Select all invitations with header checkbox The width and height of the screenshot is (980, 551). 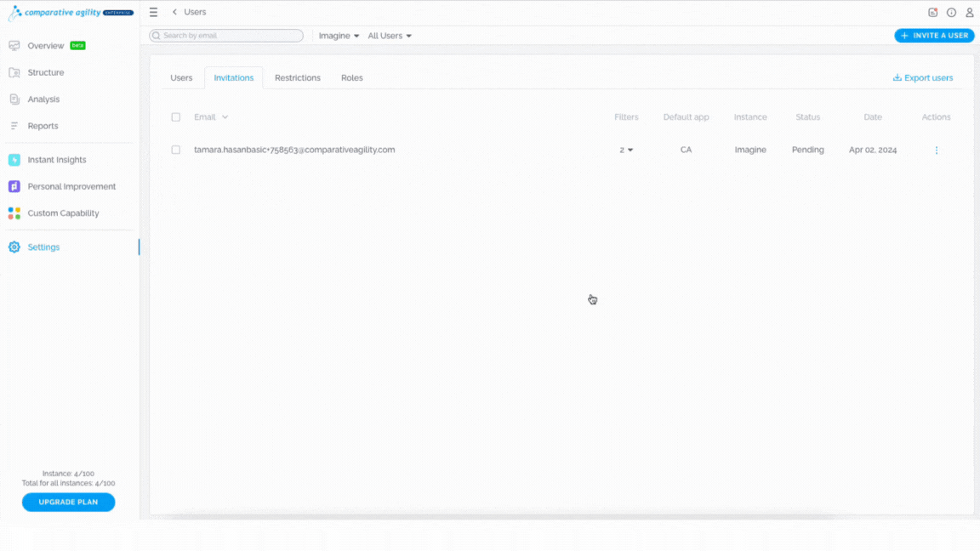175,116
